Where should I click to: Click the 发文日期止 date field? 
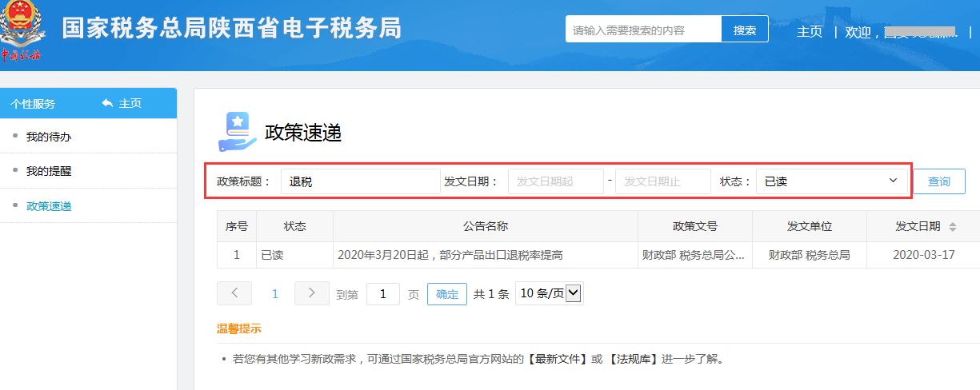tap(663, 181)
